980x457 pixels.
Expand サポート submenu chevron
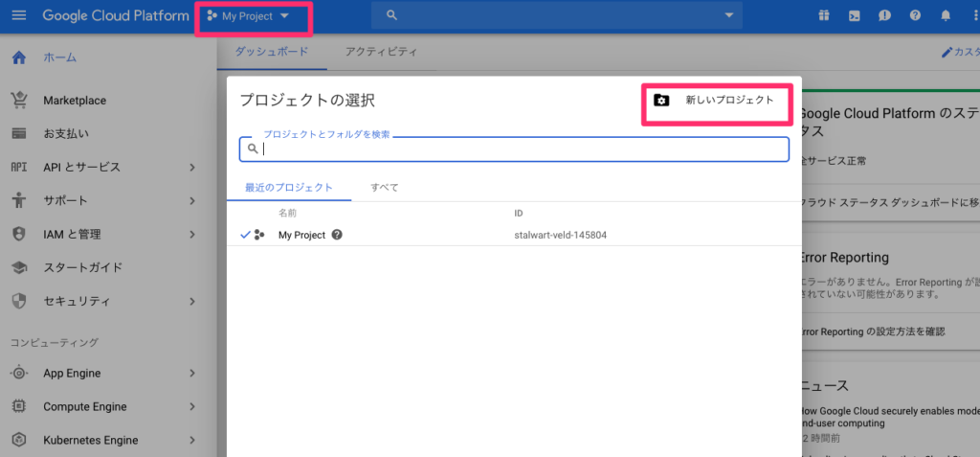pyautogui.click(x=192, y=201)
